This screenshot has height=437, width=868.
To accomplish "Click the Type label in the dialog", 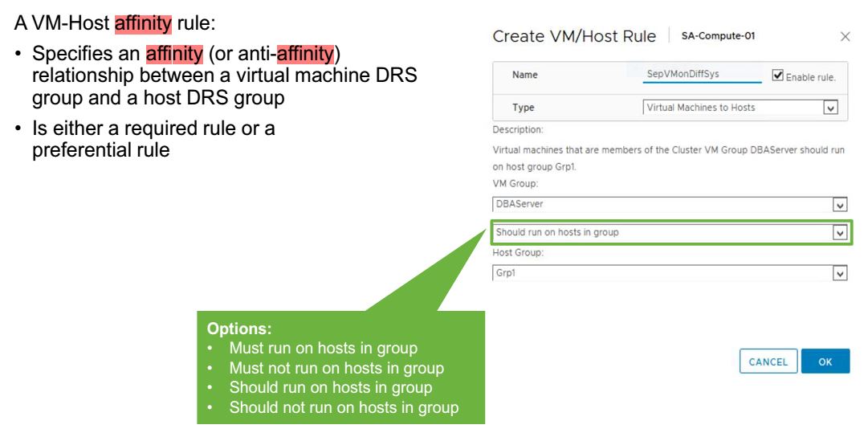I will coord(523,108).
